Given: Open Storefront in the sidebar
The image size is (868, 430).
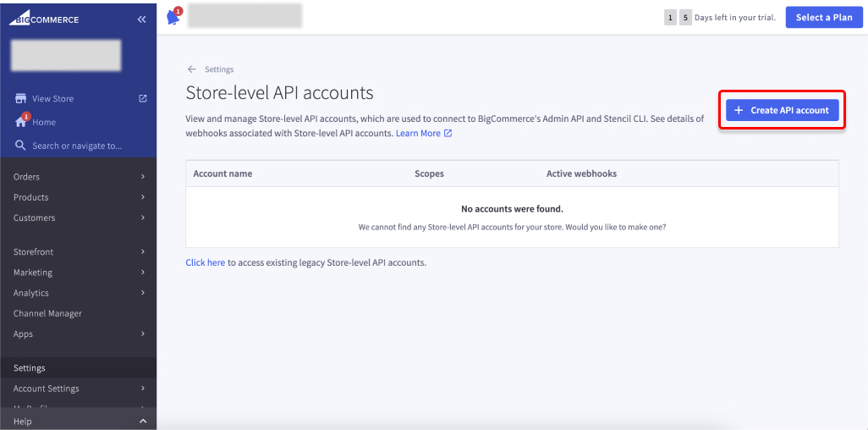Looking at the screenshot, I should coord(33,251).
